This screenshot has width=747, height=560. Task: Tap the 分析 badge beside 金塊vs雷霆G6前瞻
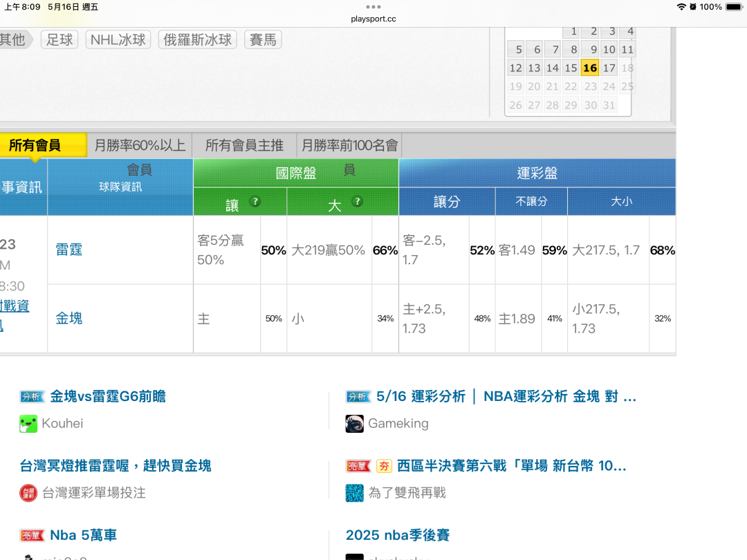pyautogui.click(x=33, y=396)
